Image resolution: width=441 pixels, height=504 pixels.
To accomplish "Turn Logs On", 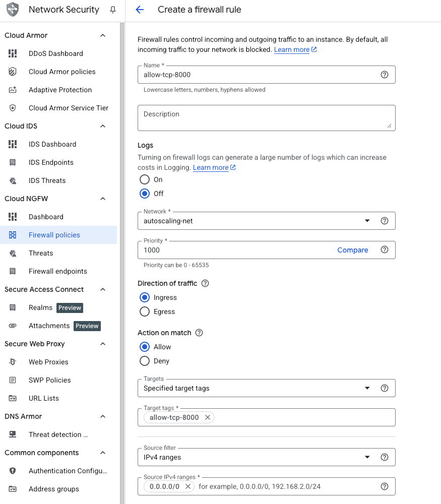I will pyautogui.click(x=144, y=179).
